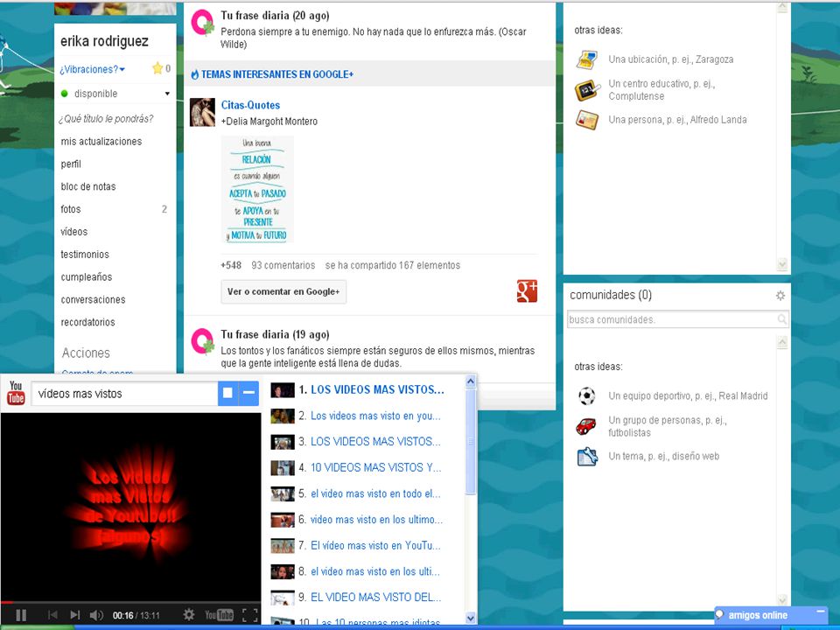840x630 pixels.
Task: Select the person idea card icon
Action: pyautogui.click(x=586, y=120)
